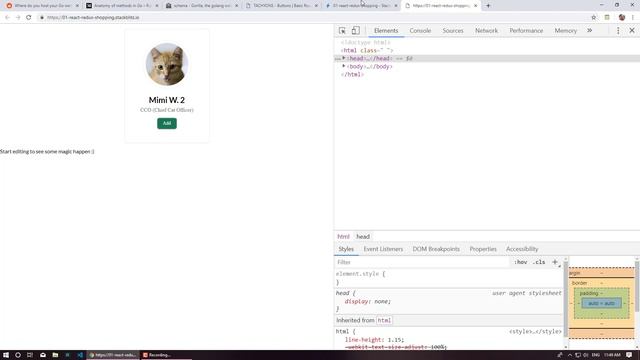Open Task View on the taskbar
Image resolution: width=640 pixels, height=360 pixels.
[x=30, y=355]
